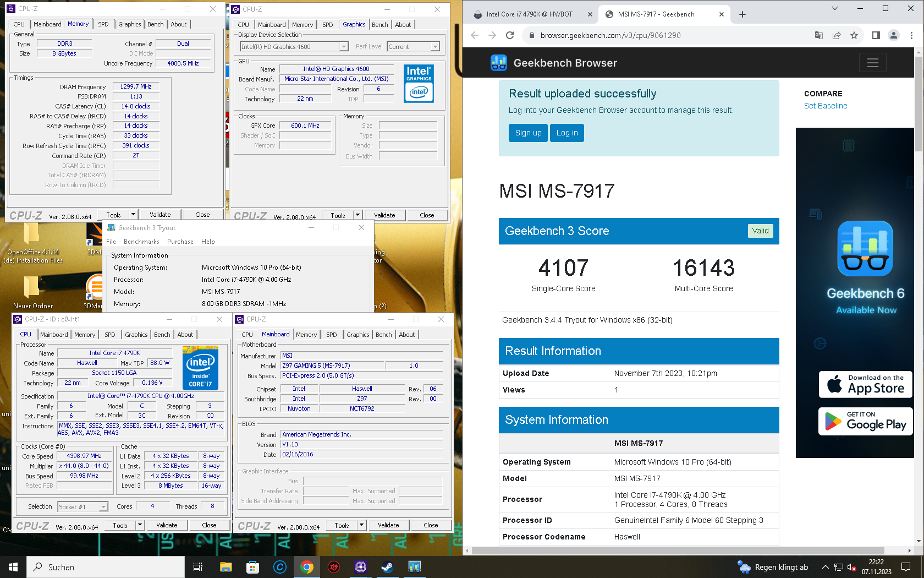
Task: Click the Download on the App Store badge
Action: 866,384
